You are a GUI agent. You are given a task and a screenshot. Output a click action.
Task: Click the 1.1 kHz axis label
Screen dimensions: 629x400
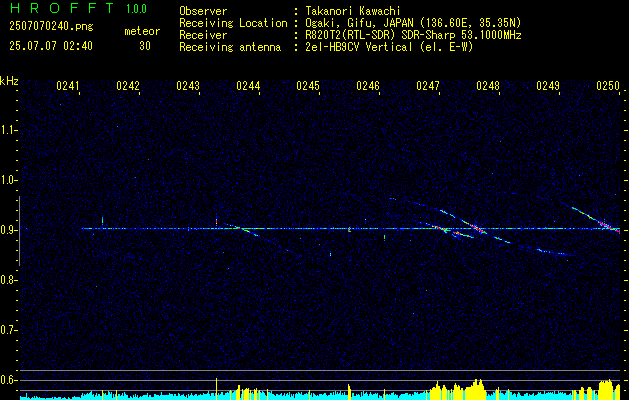click(x=7, y=130)
